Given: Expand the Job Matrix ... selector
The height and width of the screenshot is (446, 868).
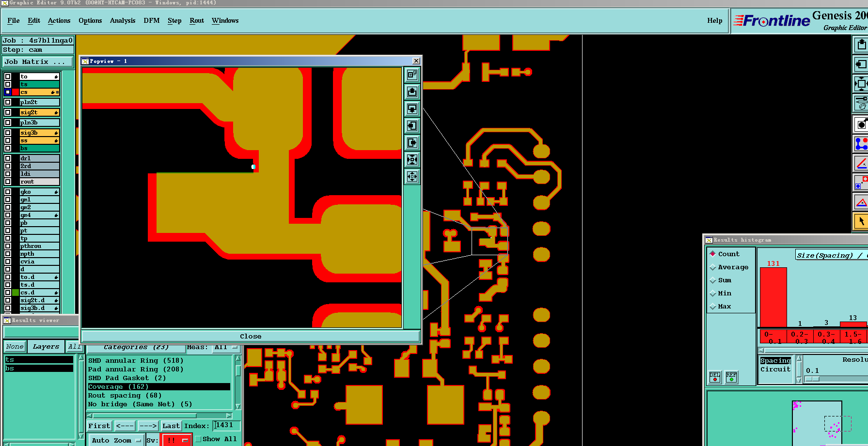Looking at the screenshot, I should pyautogui.click(x=38, y=62).
